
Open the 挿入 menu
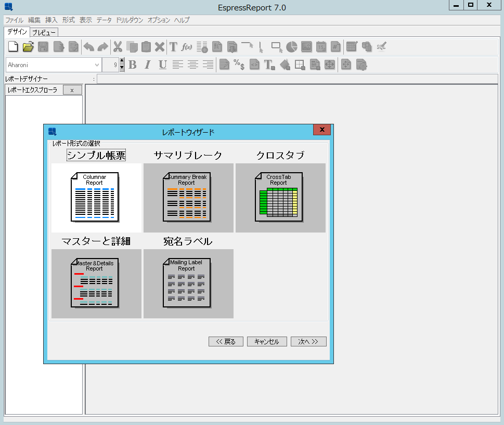point(51,20)
